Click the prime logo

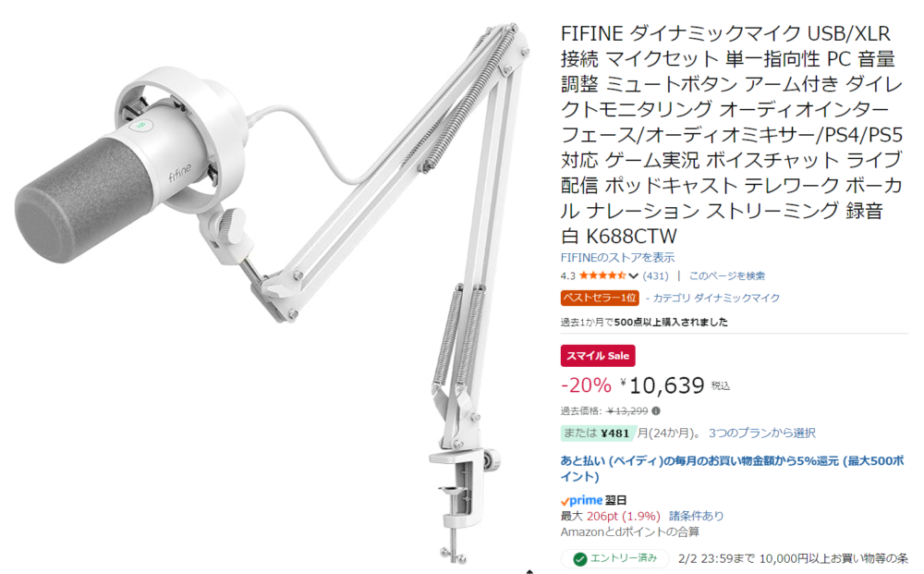(581, 500)
